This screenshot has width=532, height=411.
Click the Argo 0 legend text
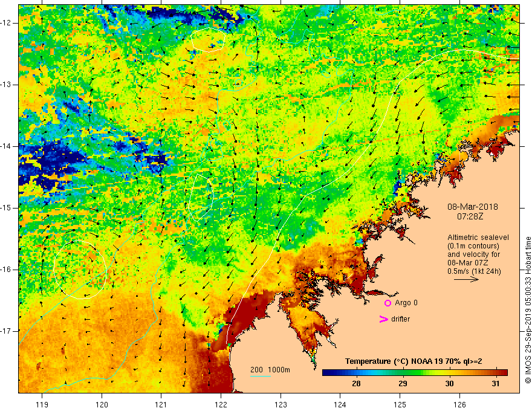(x=406, y=303)
